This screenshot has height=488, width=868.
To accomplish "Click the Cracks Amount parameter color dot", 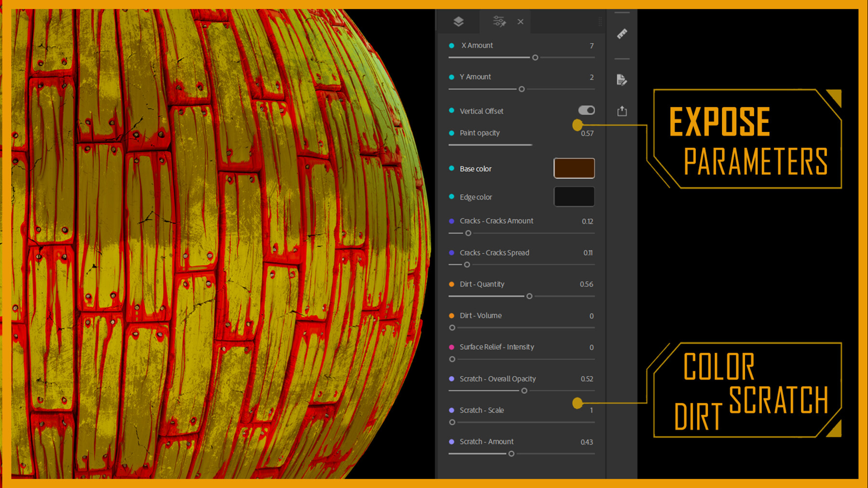I will pos(451,221).
